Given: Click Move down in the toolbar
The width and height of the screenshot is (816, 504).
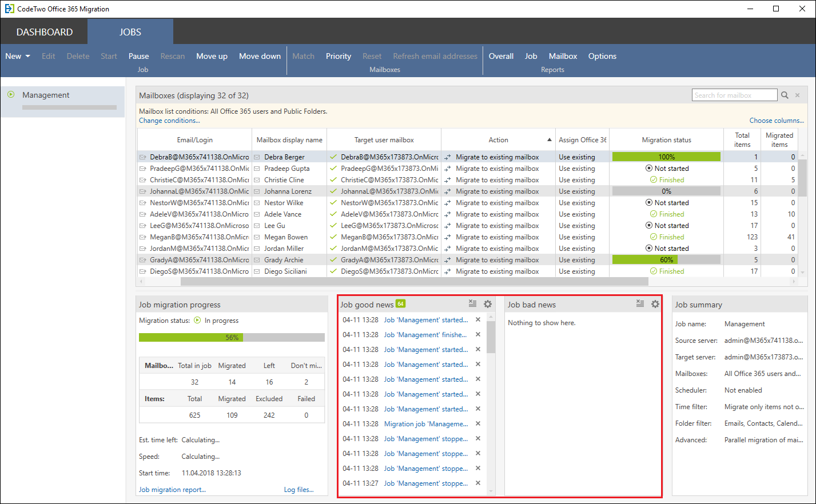Looking at the screenshot, I should pos(260,56).
